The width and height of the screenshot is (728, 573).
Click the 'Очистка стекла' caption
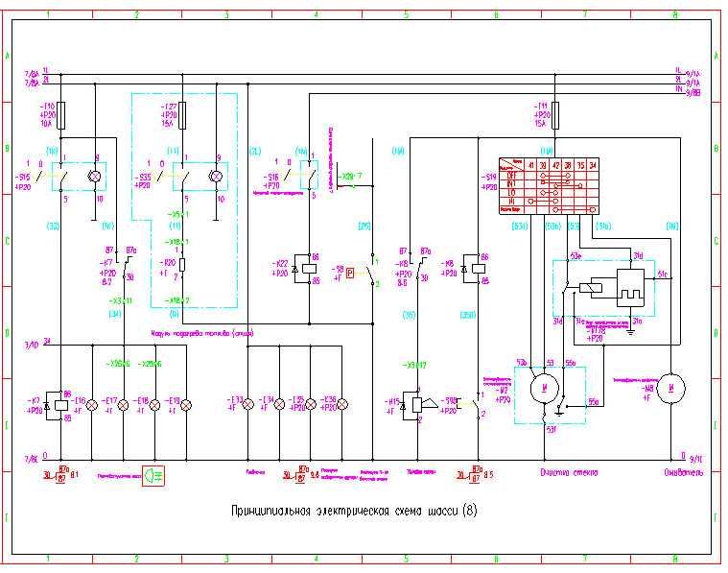[x=569, y=472]
